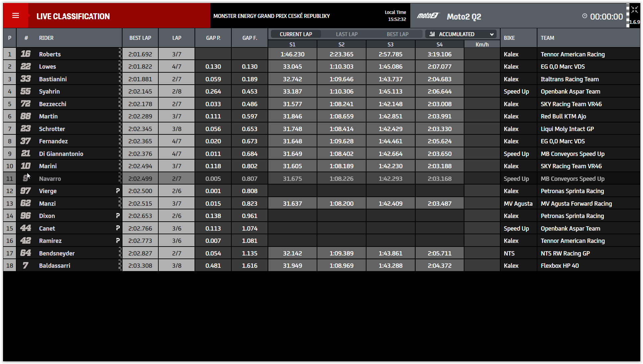Click the exit fullscreen arrows icon

(635, 10)
